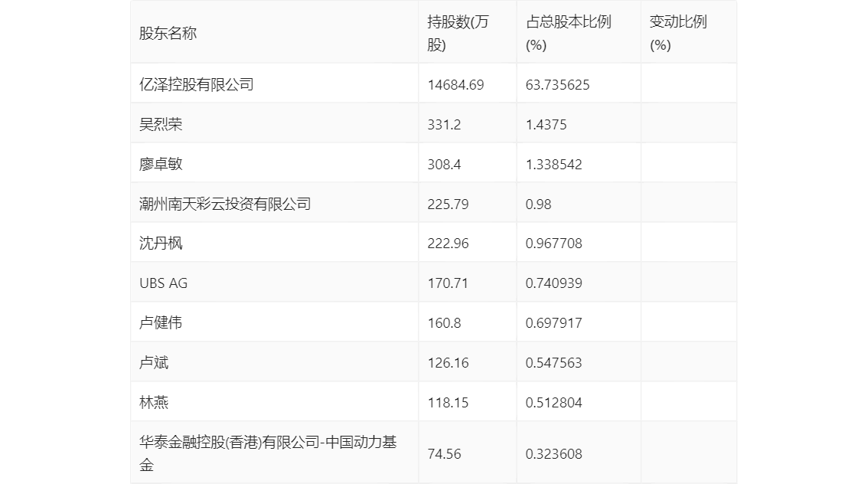Click the percentage 1.4375
Image resolution: width=868 pixels, height=484 pixels.
pos(546,125)
